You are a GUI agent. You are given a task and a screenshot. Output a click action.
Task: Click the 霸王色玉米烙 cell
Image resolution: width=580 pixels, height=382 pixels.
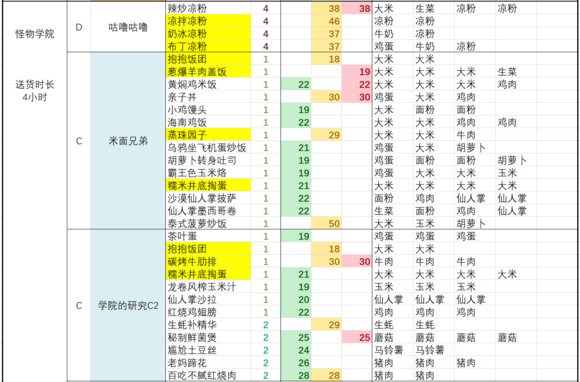209,173
